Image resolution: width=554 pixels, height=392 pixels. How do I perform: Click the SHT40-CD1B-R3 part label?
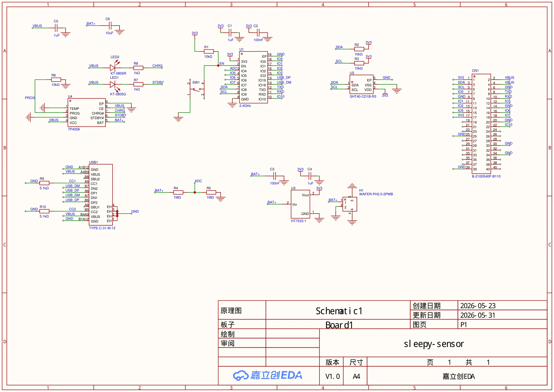363,96
